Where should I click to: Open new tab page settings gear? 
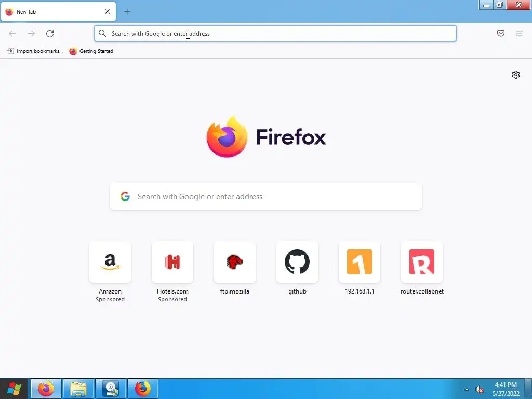516,75
